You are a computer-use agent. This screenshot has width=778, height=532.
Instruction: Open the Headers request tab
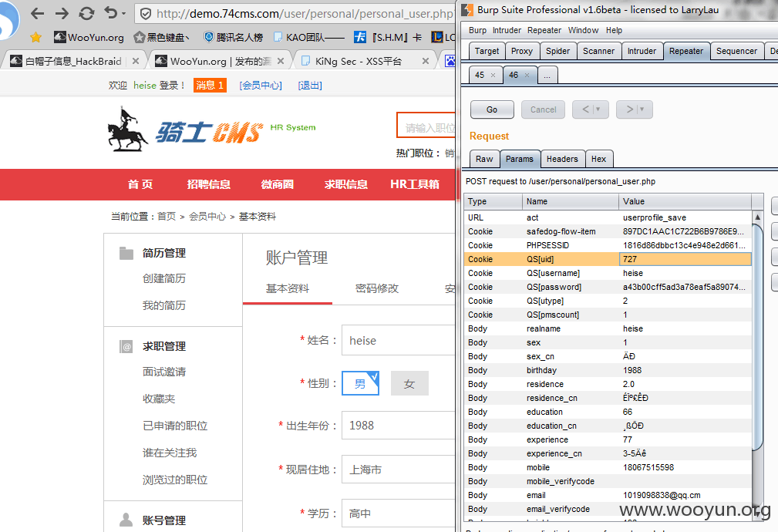click(x=562, y=159)
